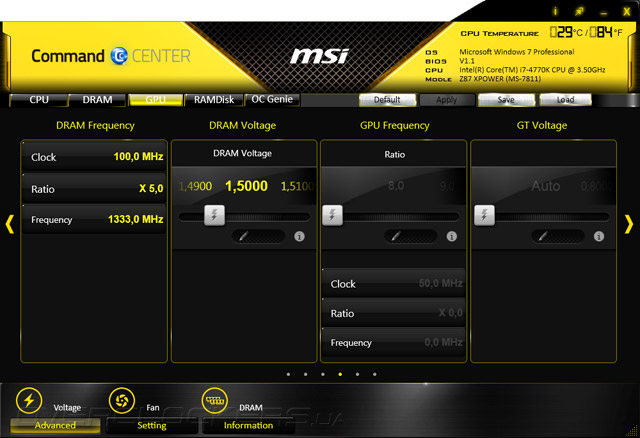
Task: Open DRAM Voltage info icon
Action: coord(299,236)
